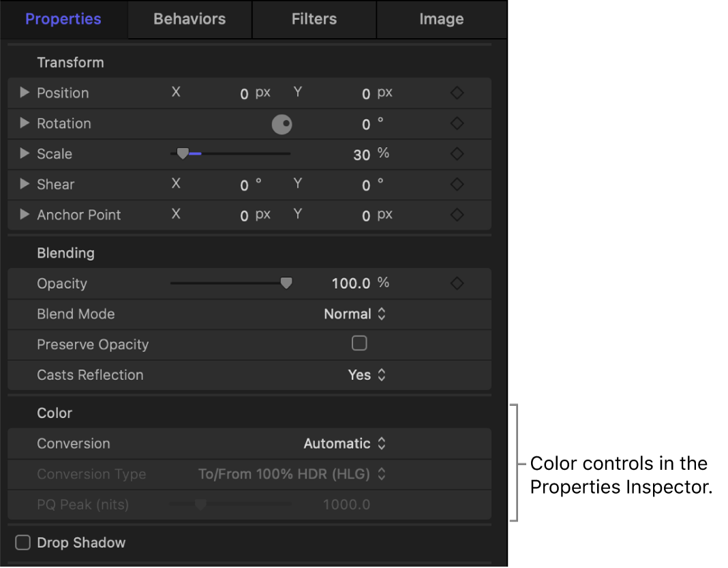Add a keyframe for Shear
Viewport: 728px width, 568px height.
coord(457,184)
